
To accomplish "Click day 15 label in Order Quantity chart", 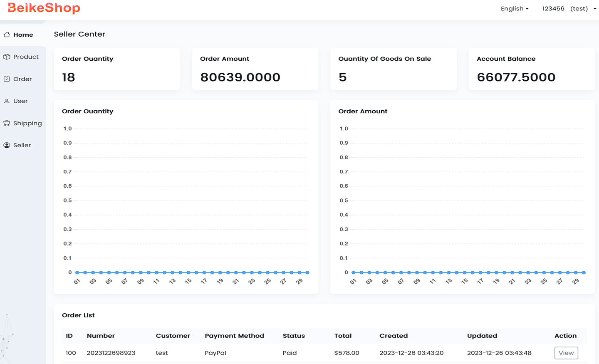I will point(188,282).
